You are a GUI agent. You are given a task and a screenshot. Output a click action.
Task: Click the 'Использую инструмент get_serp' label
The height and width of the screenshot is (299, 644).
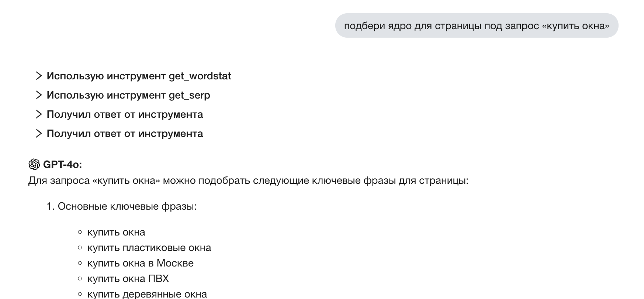[x=128, y=95]
